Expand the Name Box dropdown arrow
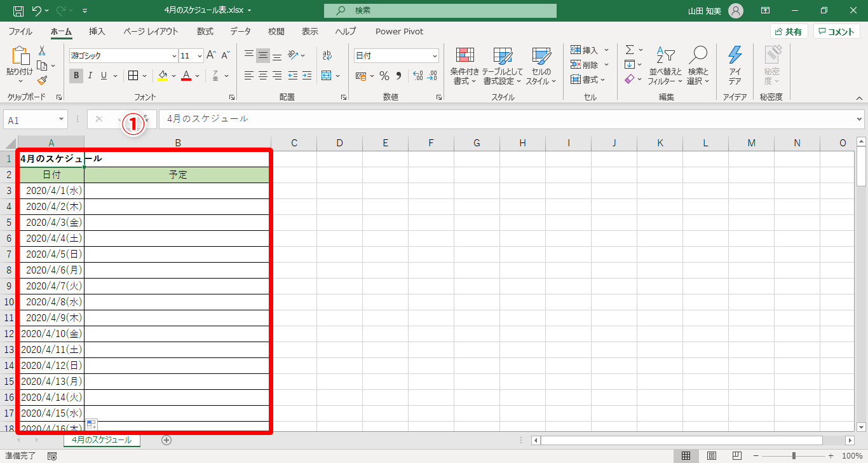Screen dimensions: 868x463 [62, 119]
